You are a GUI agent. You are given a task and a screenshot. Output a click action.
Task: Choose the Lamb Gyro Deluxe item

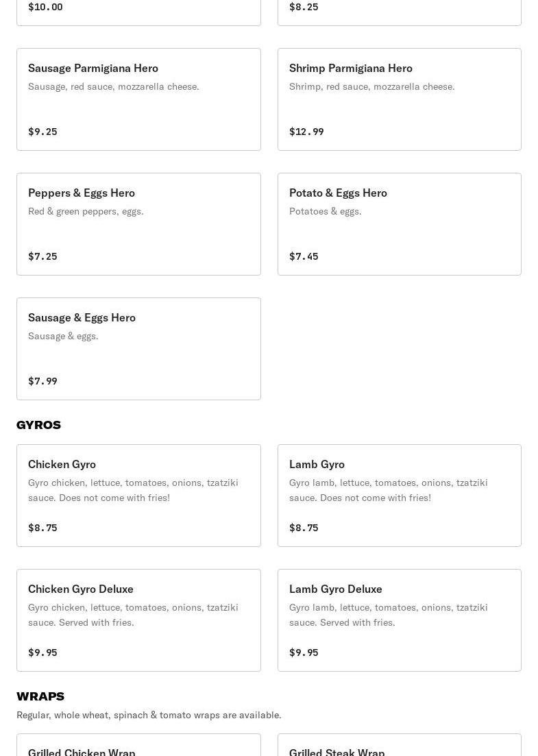coord(399,620)
